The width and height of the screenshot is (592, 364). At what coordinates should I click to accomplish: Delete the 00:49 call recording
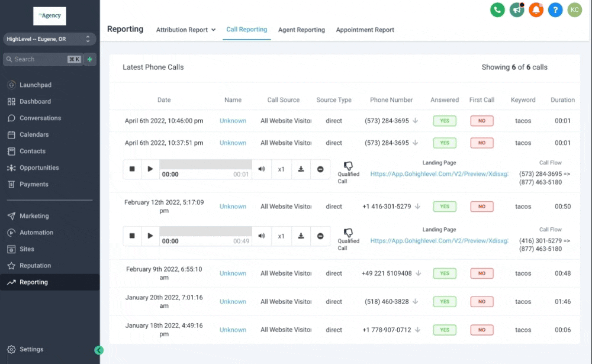click(320, 236)
